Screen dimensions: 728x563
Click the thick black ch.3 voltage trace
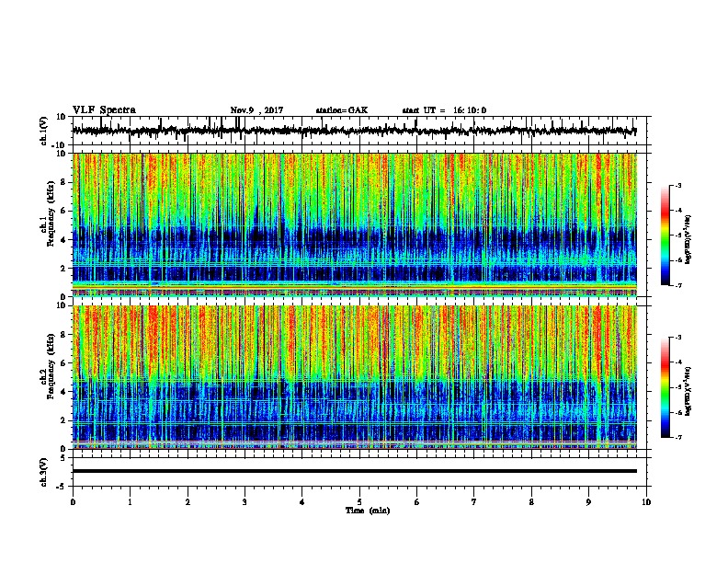(354, 471)
